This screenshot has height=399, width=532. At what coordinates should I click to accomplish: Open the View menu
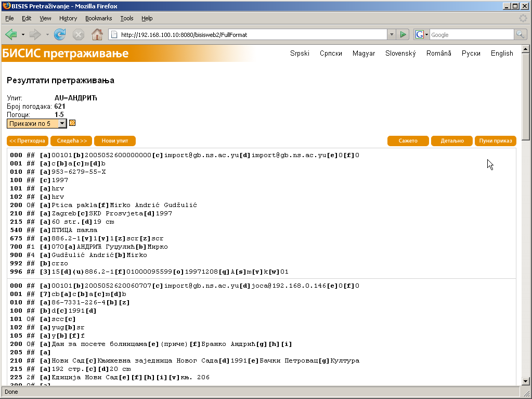45,18
